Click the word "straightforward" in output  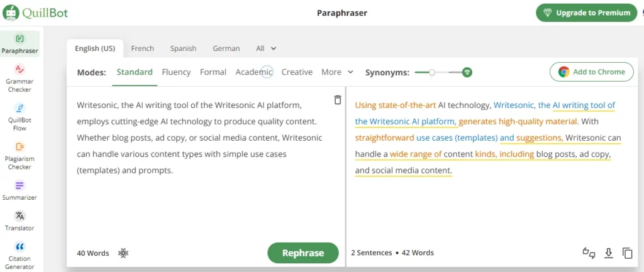click(x=384, y=138)
